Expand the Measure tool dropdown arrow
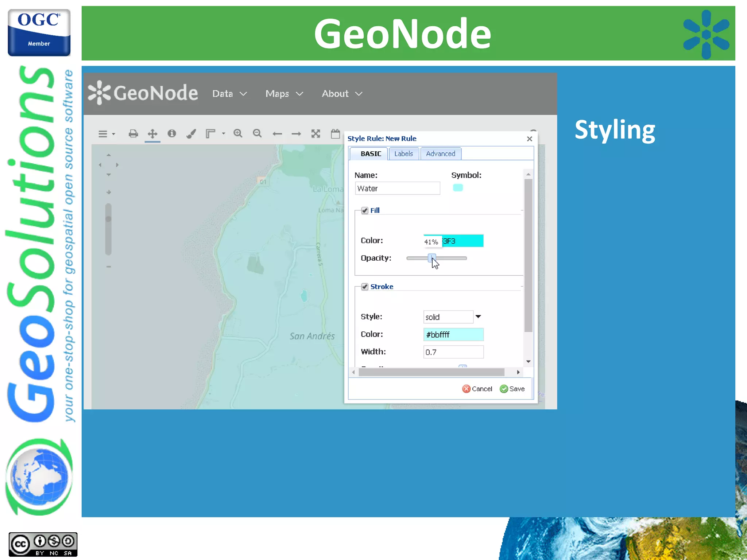The height and width of the screenshot is (560, 747). click(x=224, y=134)
